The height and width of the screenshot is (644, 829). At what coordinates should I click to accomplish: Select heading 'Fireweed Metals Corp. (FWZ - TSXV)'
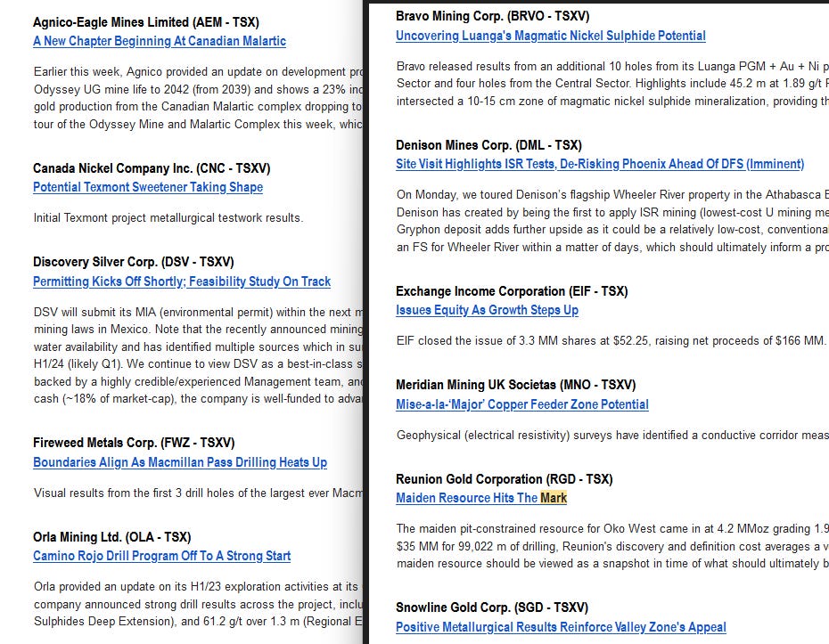134,443
